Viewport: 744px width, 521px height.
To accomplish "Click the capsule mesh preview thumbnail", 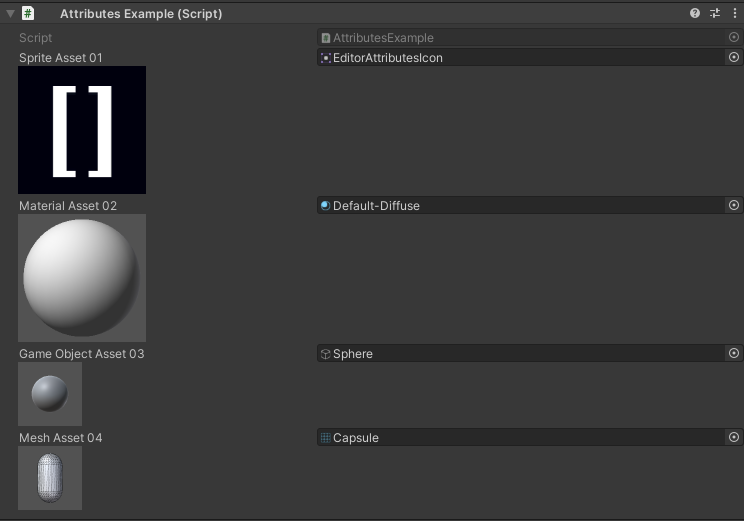I will click(x=50, y=478).
